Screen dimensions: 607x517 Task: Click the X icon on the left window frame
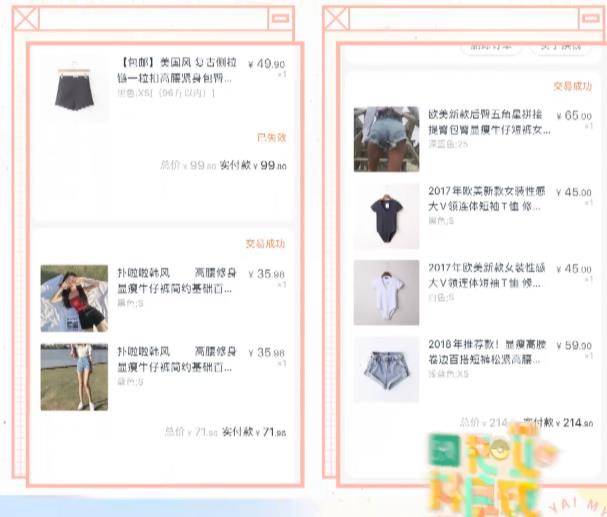click(23, 17)
